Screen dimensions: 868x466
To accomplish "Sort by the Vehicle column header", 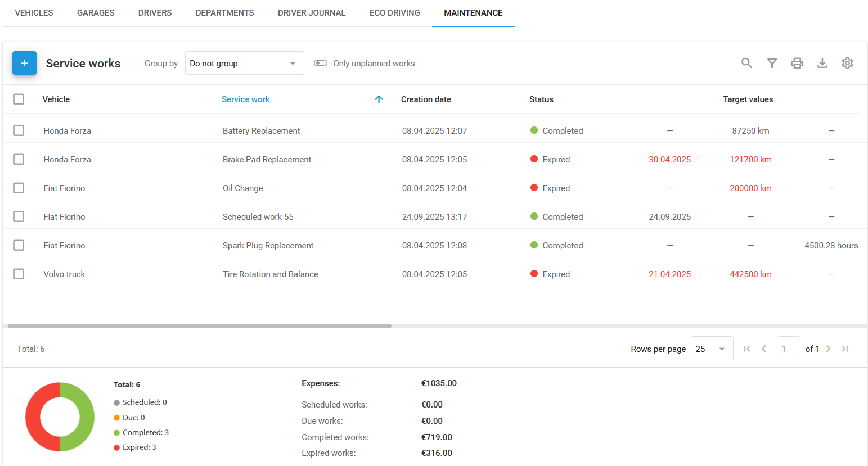I will tap(56, 99).
